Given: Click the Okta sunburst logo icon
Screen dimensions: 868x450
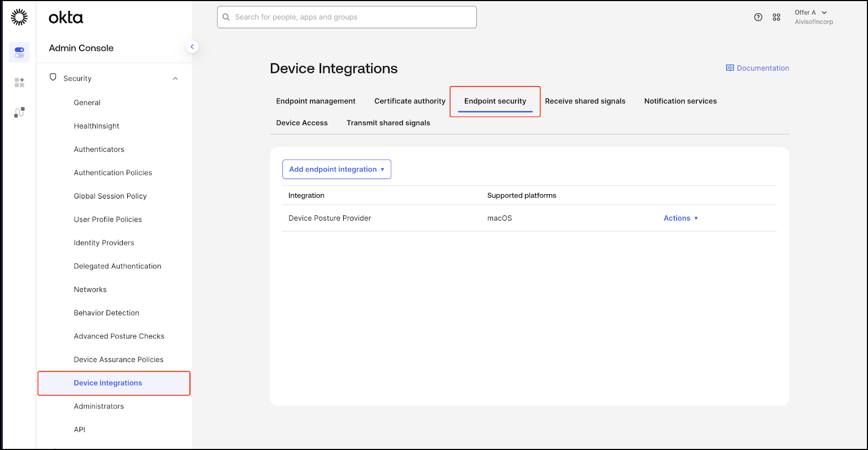Looking at the screenshot, I should click(19, 17).
